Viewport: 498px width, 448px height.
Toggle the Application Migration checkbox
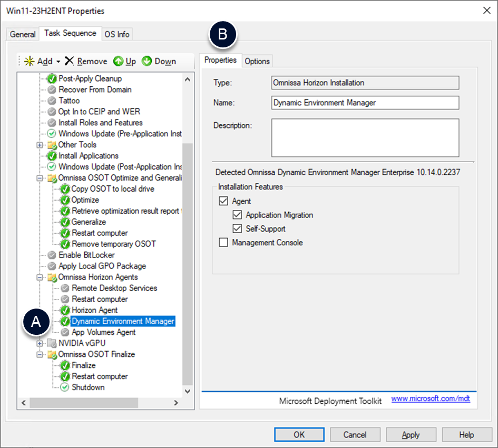(237, 215)
